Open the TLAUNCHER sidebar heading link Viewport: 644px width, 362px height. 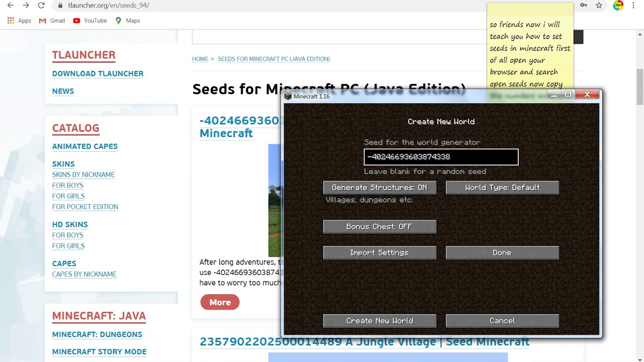(84, 55)
